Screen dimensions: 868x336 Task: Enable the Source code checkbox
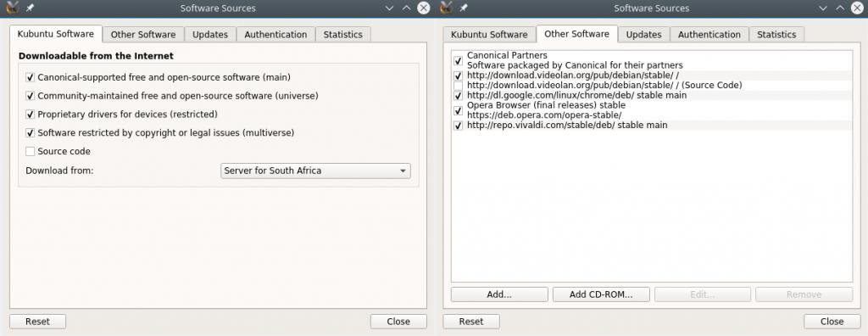(31, 151)
